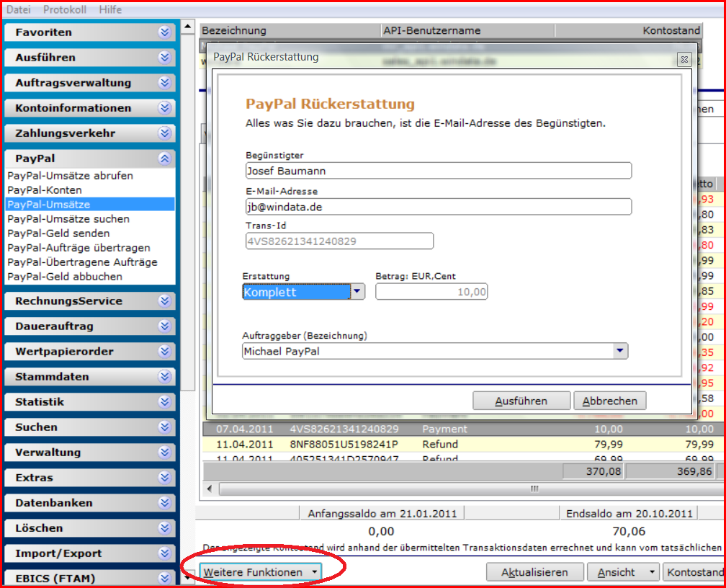This screenshot has height=588, width=726.
Task: Click the Trans-Id field
Action: tap(339, 241)
